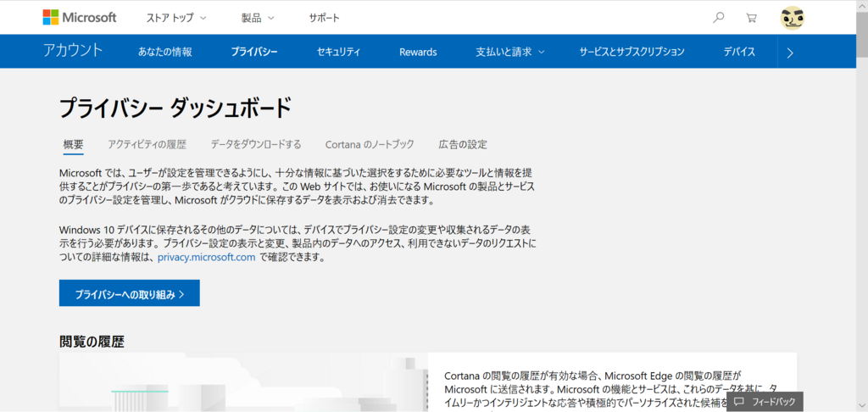Switch to 広告の設定 tab
868x412 pixels.
coord(463,145)
